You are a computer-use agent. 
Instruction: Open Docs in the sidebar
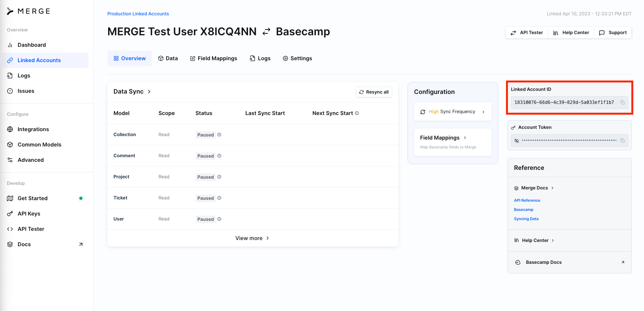(24, 244)
